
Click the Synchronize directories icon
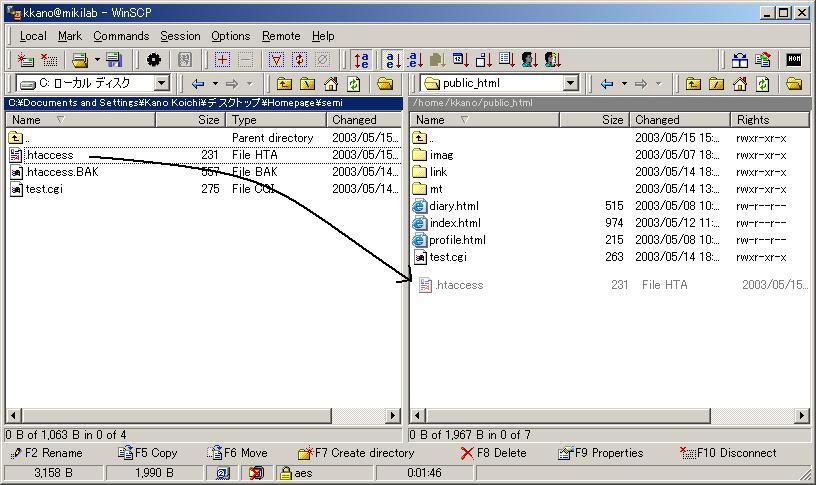tap(763, 60)
